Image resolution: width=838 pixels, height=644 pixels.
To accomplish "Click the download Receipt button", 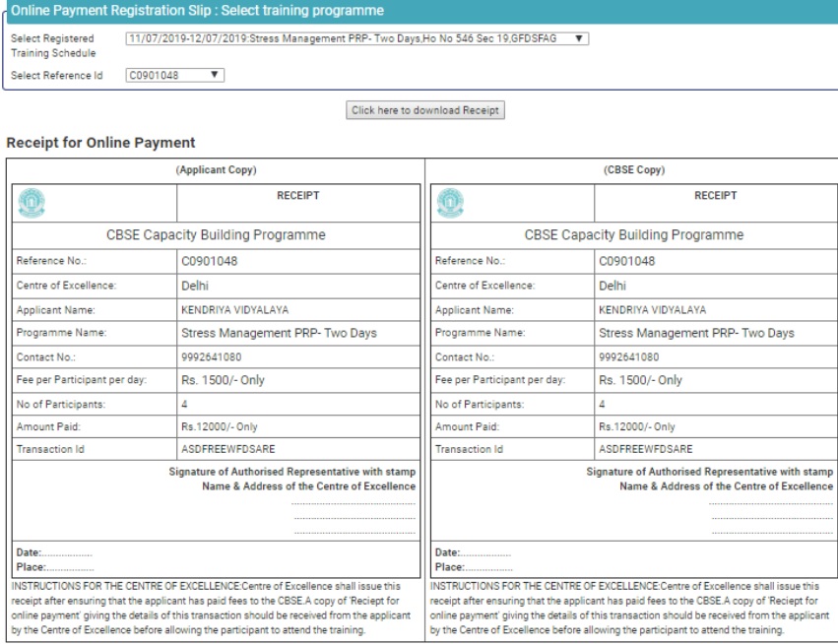I will [x=425, y=110].
